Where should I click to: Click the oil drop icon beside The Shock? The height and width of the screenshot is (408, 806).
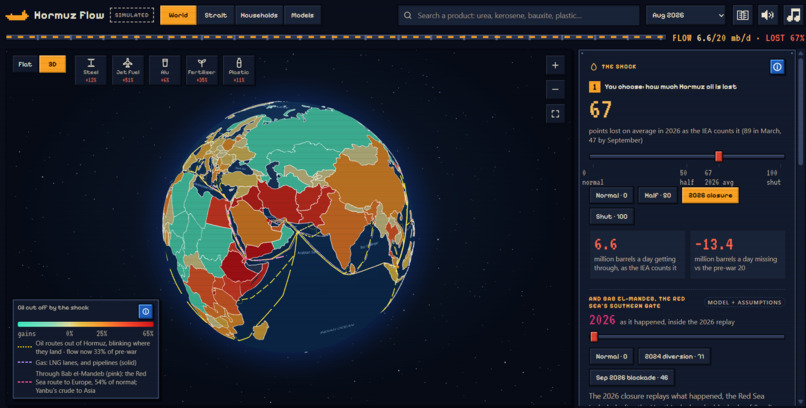(594, 67)
